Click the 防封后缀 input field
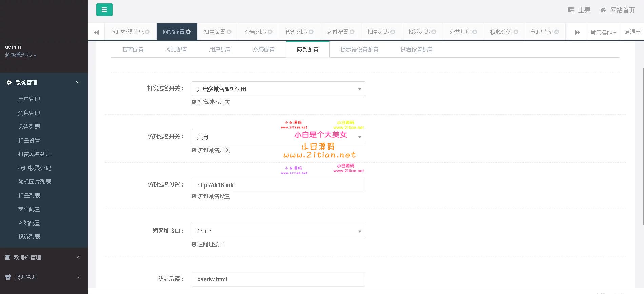This screenshot has width=644, height=294. 278,279
